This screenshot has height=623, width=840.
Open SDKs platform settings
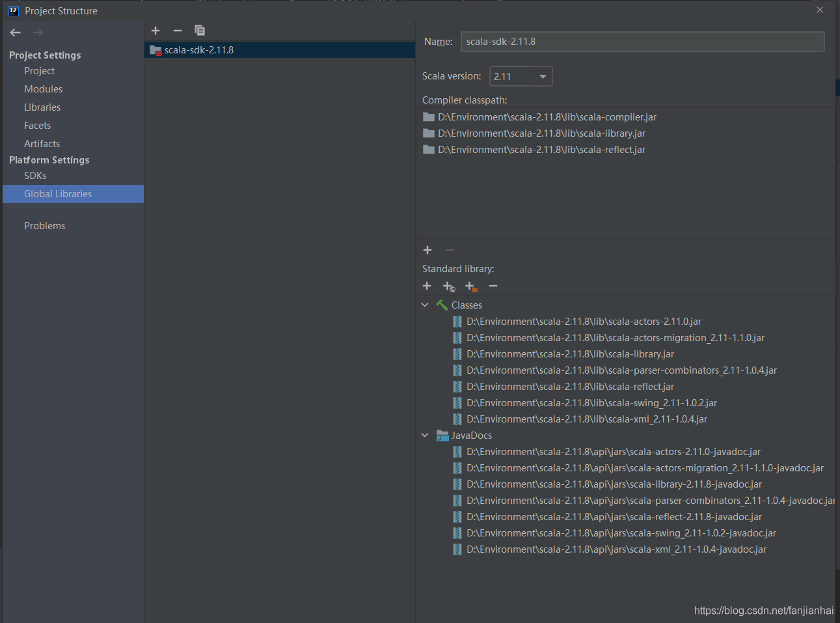pos(35,176)
